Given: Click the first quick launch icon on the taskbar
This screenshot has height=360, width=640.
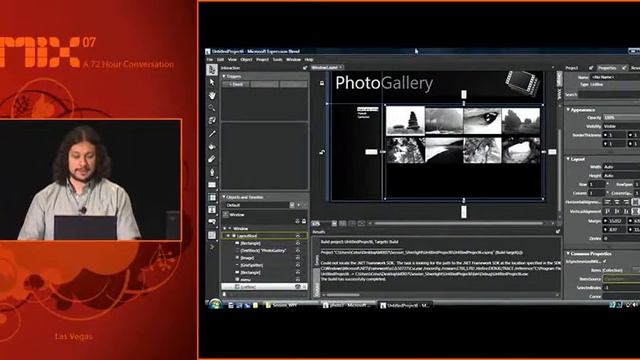Looking at the screenshot, I should tap(231, 305).
